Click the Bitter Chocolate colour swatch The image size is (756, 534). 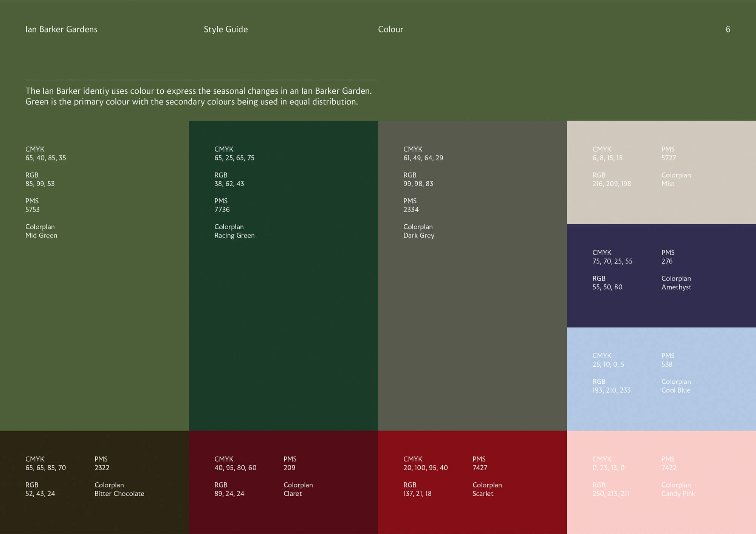coord(94,515)
